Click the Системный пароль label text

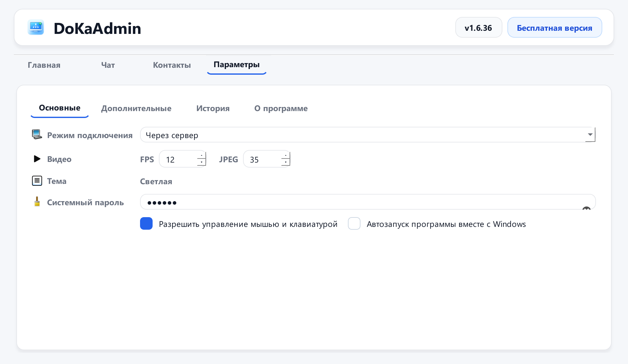point(85,202)
